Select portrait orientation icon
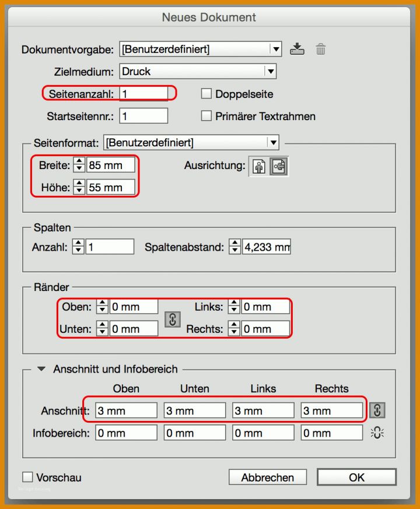This screenshot has width=420, height=509. click(x=259, y=167)
